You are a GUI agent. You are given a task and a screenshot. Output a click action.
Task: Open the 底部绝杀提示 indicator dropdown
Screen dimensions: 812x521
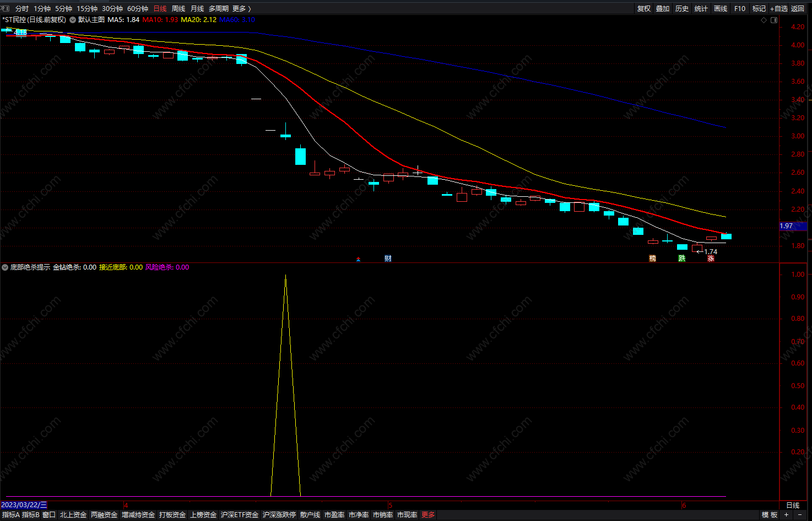5,267
